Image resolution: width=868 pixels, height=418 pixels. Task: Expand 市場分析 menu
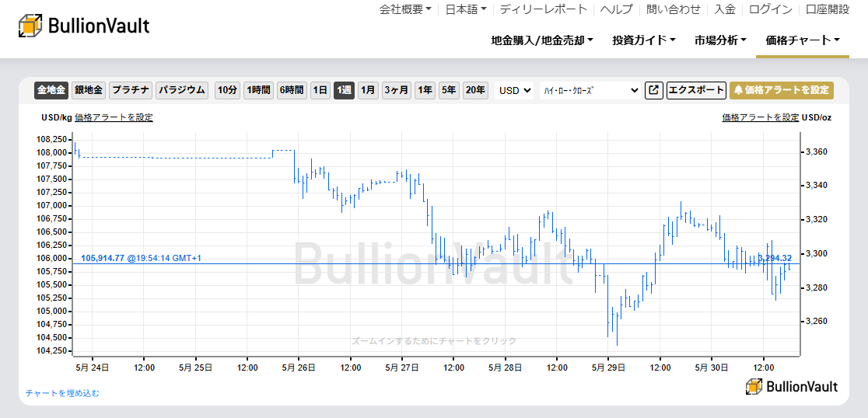click(x=721, y=40)
